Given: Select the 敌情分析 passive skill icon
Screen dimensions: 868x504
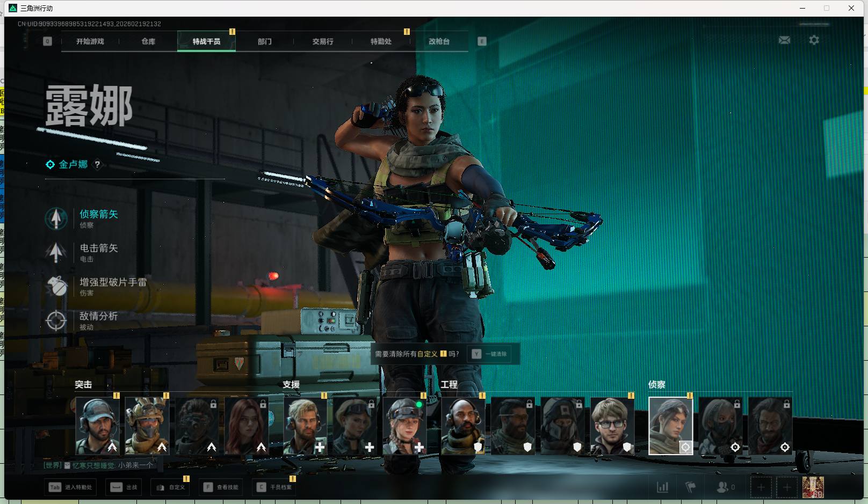Looking at the screenshot, I should [56, 320].
